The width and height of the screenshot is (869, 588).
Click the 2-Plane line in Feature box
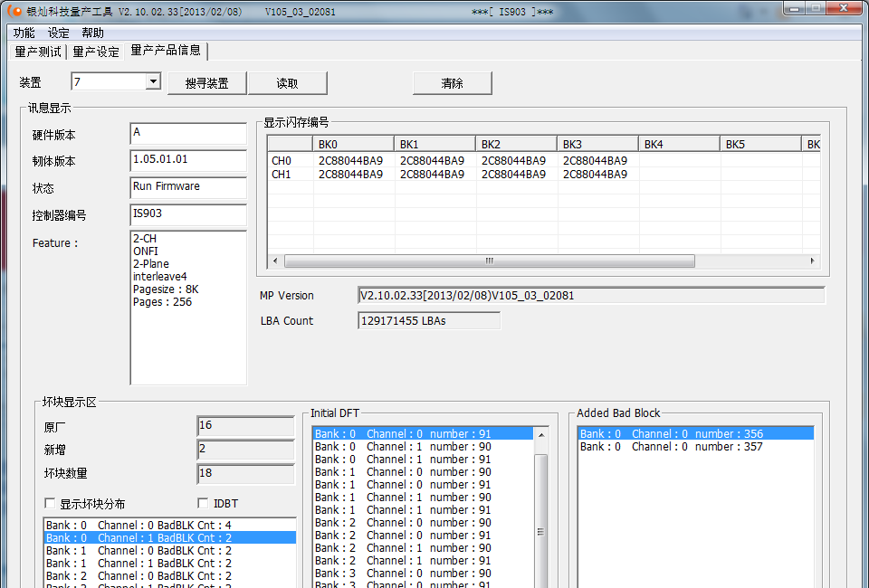click(x=151, y=264)
